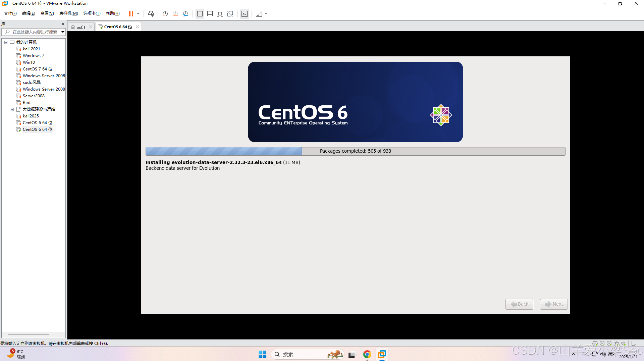Viewport: 644px width, 361px height.
Task: Take a snapshot of this VM
Action: (165, 14)
